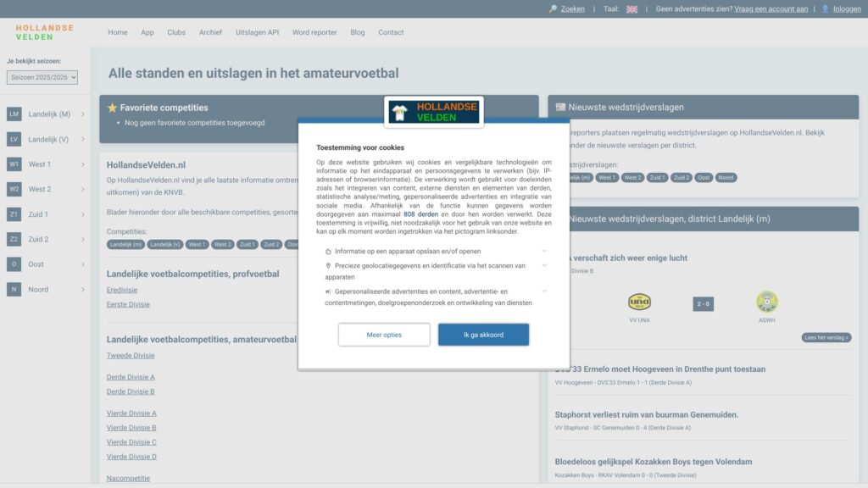Click the magnifier search icon in top bar
Viewport: 868px width, 488px height.
click(x=553, y=8)
